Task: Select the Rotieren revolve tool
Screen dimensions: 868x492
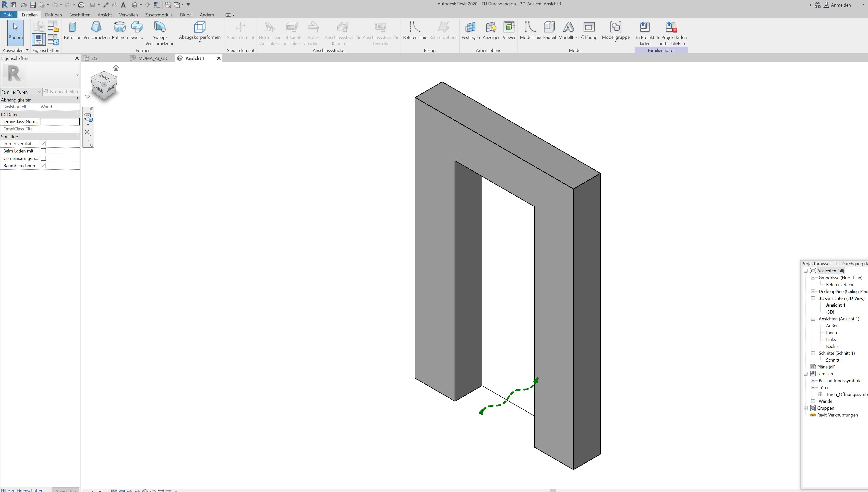Action: (x=120, y=30)
